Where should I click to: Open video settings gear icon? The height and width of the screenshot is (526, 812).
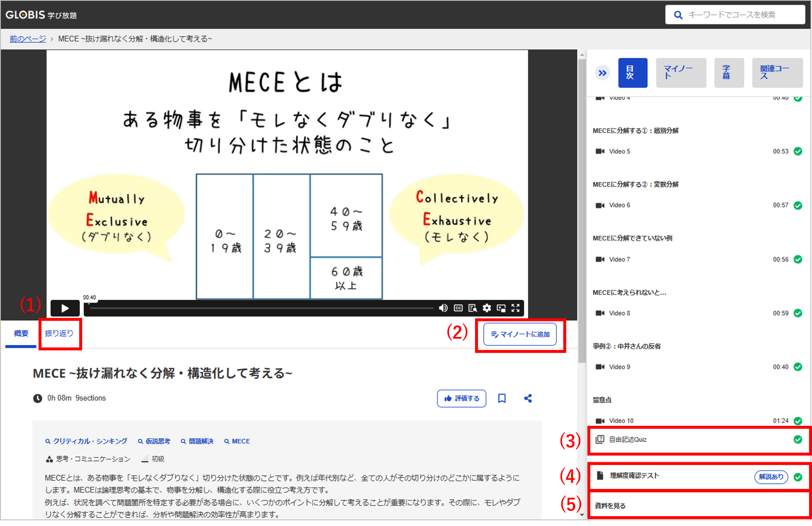click(x=487, y=308)
